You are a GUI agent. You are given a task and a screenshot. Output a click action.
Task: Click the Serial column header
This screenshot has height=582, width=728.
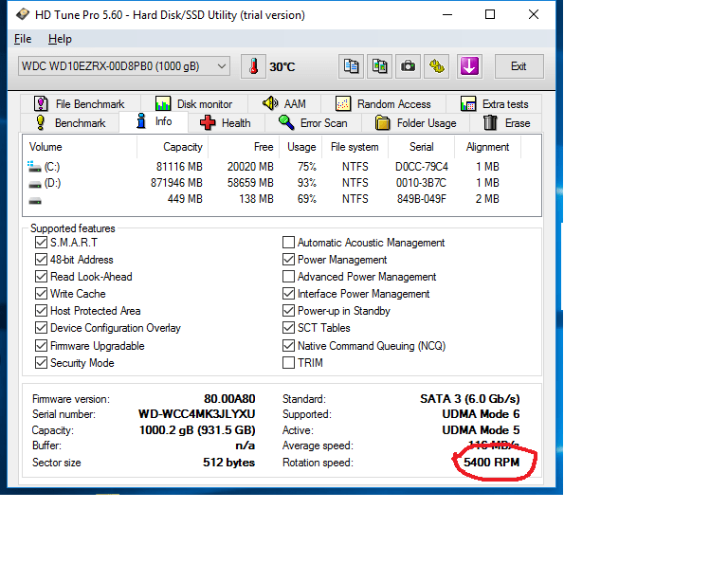point(421,147)
